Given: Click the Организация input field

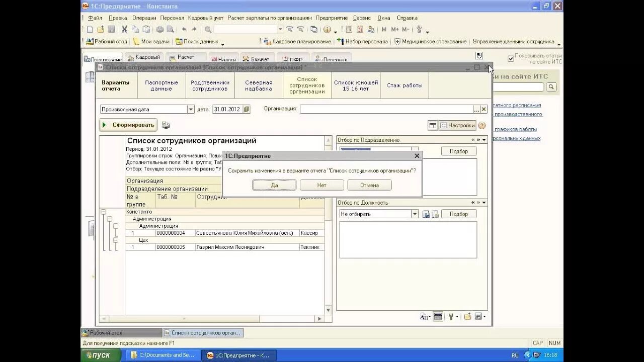Looking at the screenshot, I should pyautogui.click(x=386, y=109).
